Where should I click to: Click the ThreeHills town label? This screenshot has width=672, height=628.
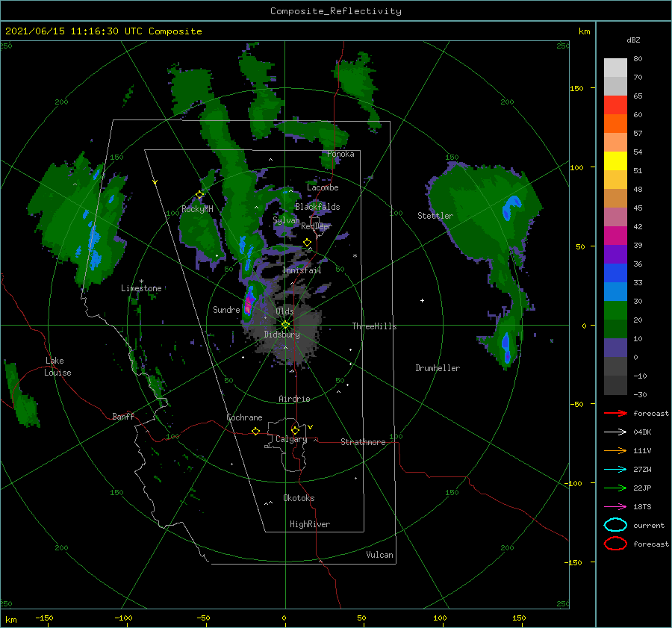pyautogui.click(x=375, y=326)
